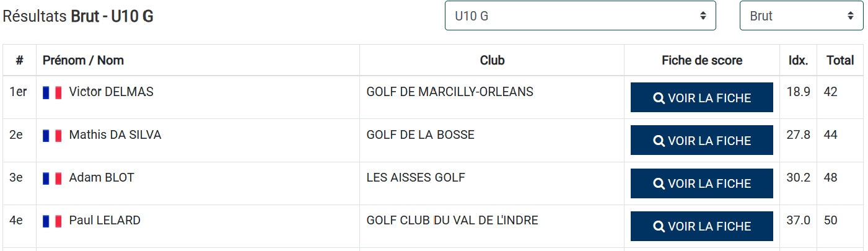Click the arrows on the Brut selector
This screenshot has height=251, width=868.
point(850,16)
